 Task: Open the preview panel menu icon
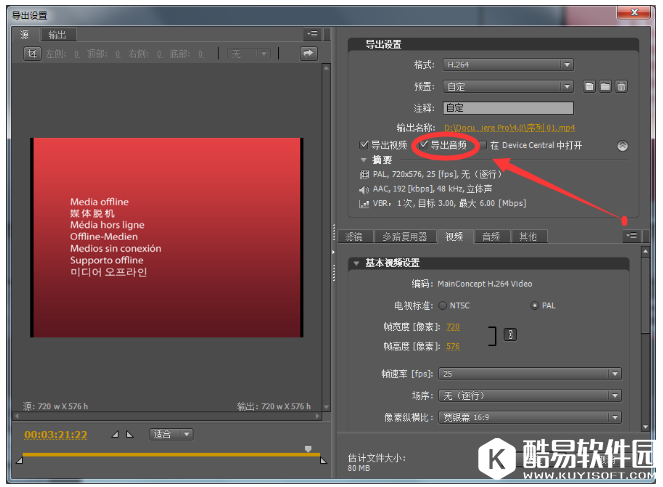312,34
